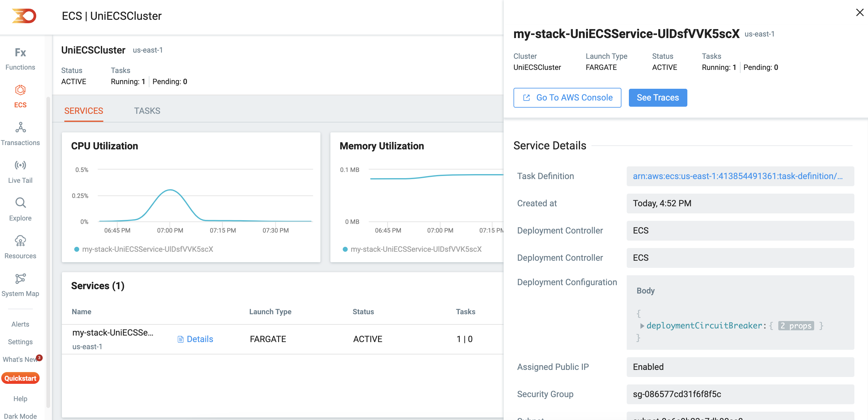868x420 pixels.
Task: Click the Launch Type column header
Action: tap(270, 311)
